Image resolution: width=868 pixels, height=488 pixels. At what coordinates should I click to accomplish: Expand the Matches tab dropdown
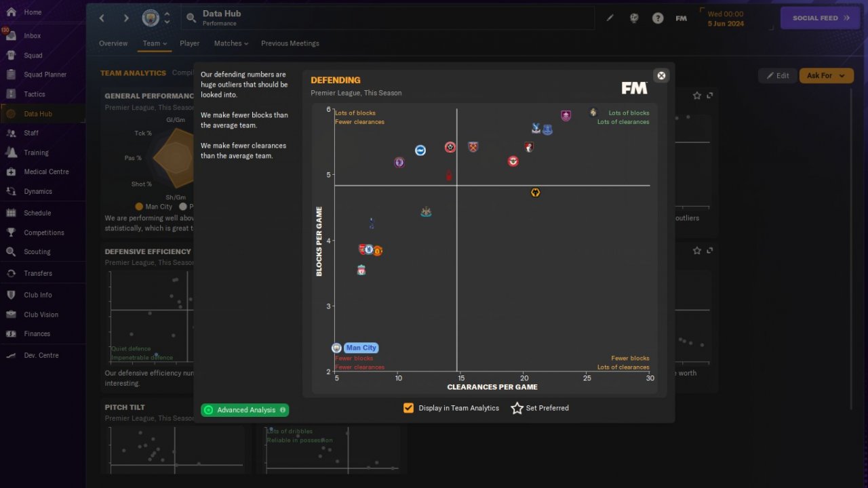point(231,43)
